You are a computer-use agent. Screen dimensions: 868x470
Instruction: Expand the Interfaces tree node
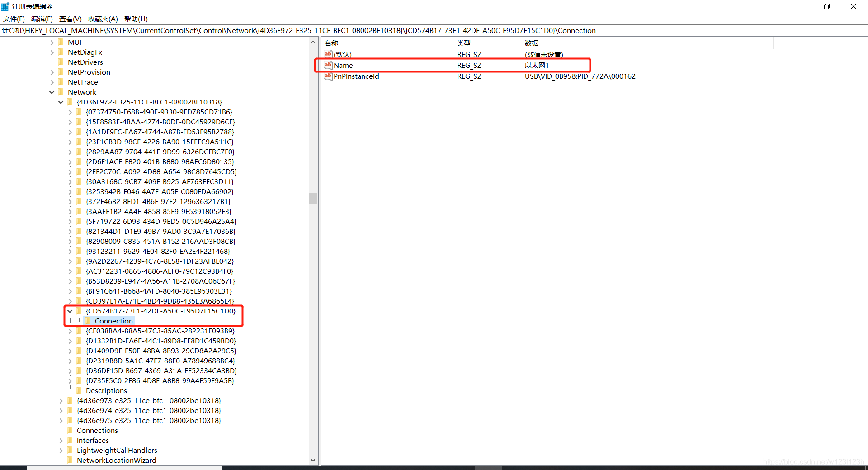[x=61, y=441]
